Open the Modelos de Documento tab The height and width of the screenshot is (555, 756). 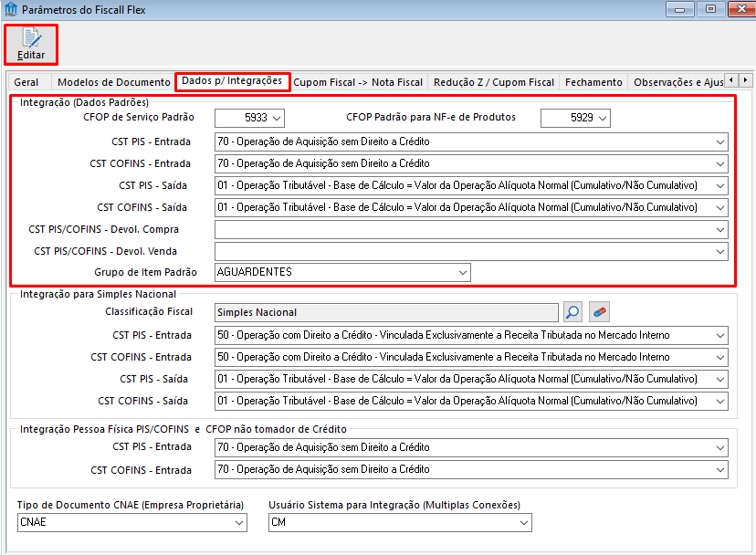pos(114,82)
